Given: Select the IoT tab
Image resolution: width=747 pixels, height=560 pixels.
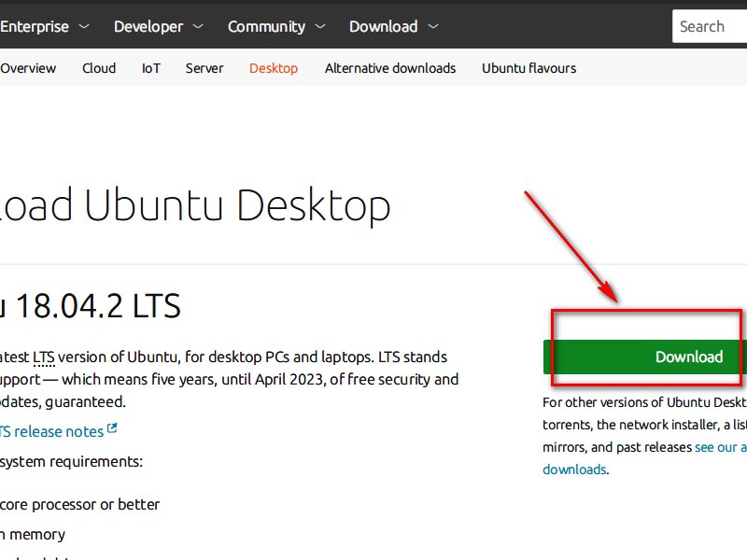Looking at the screenshot, I should click(x=151, y=68).
